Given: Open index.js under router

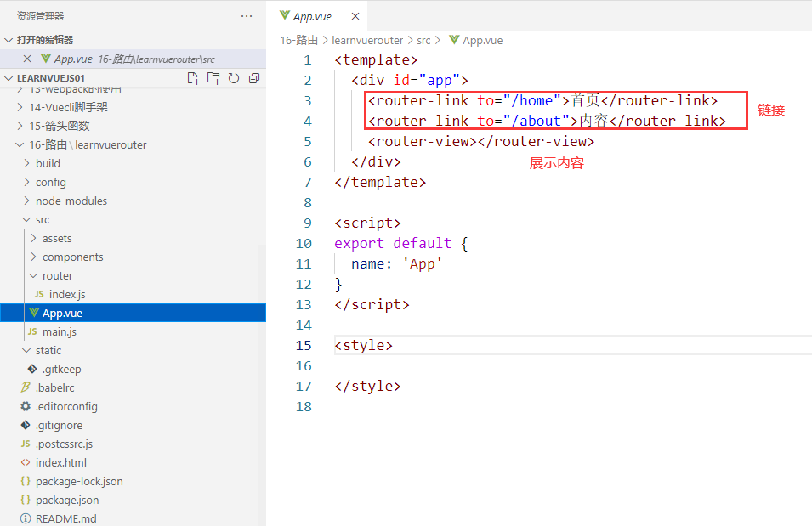Looking at the screenshot, I should pyautogui.click(x=133, y=294).
